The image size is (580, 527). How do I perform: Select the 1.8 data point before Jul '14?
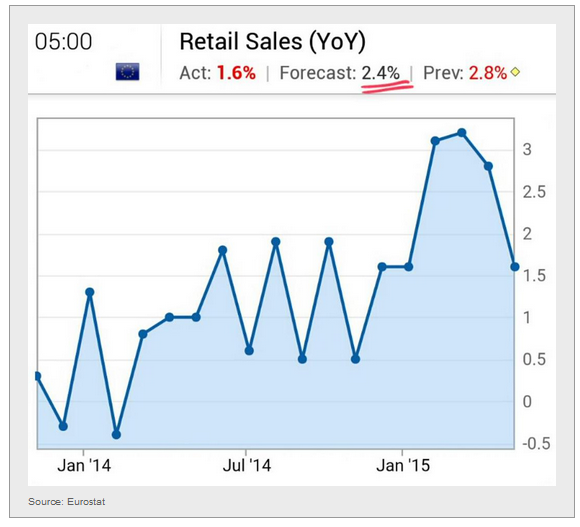click(222, 250)
